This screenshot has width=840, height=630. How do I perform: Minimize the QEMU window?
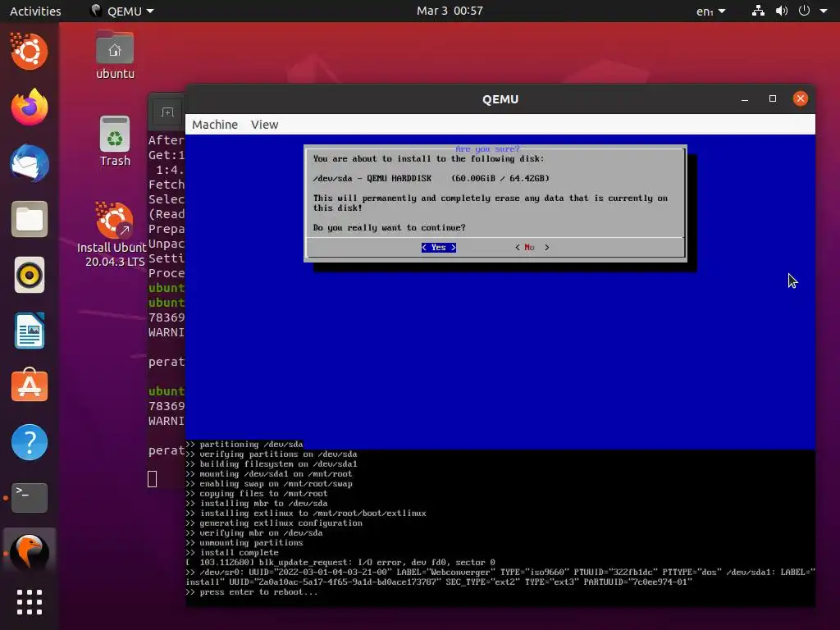coord(745,99)
